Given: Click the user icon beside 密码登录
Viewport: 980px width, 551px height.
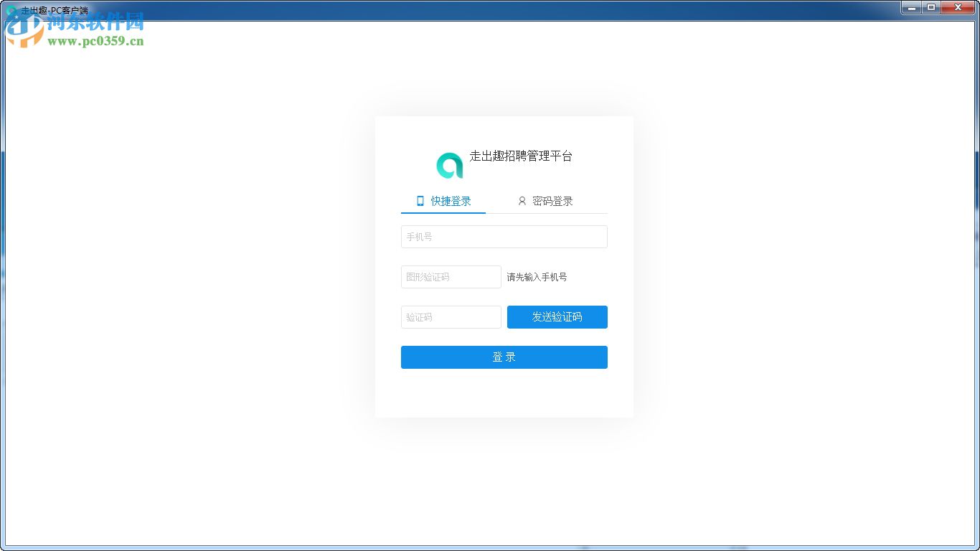Looking at the screenshot, I should (522, 201).
